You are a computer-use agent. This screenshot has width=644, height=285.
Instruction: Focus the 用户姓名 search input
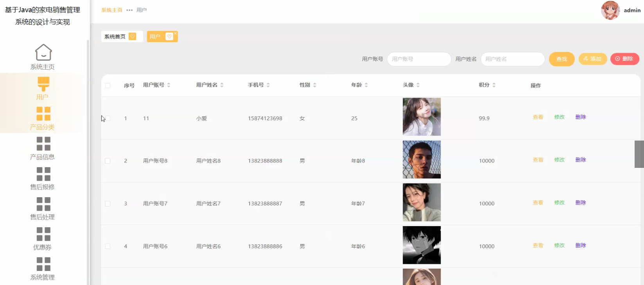(513, 59)
